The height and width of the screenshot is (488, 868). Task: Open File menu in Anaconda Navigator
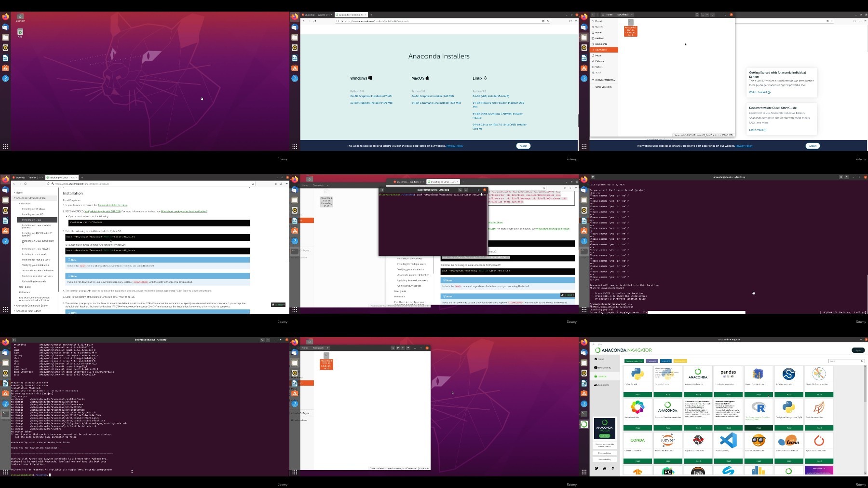593,344
